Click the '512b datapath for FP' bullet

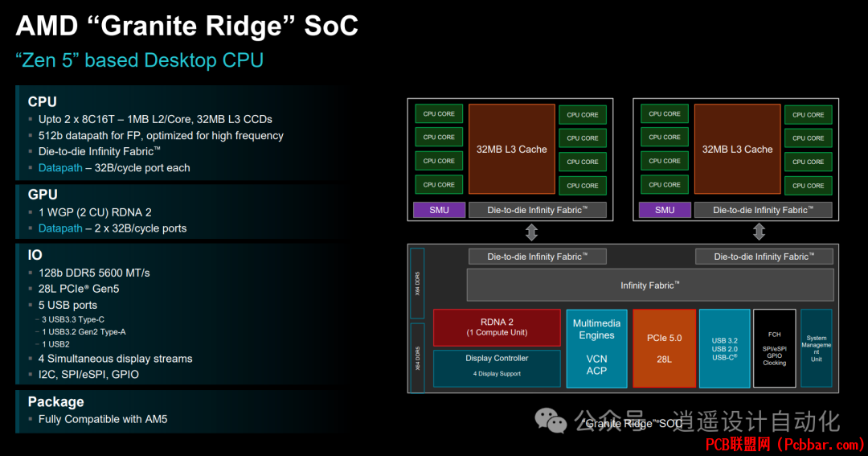click(161, 135)
